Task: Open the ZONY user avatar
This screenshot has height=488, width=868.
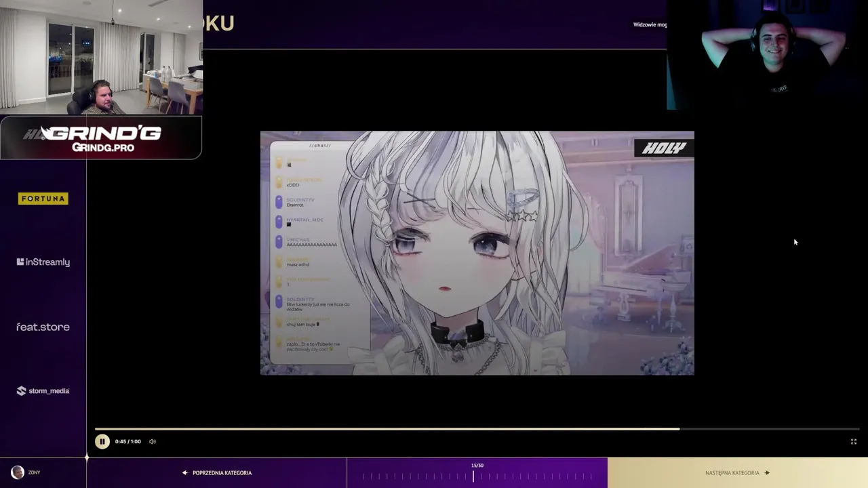Action: (x=18, y=472)
